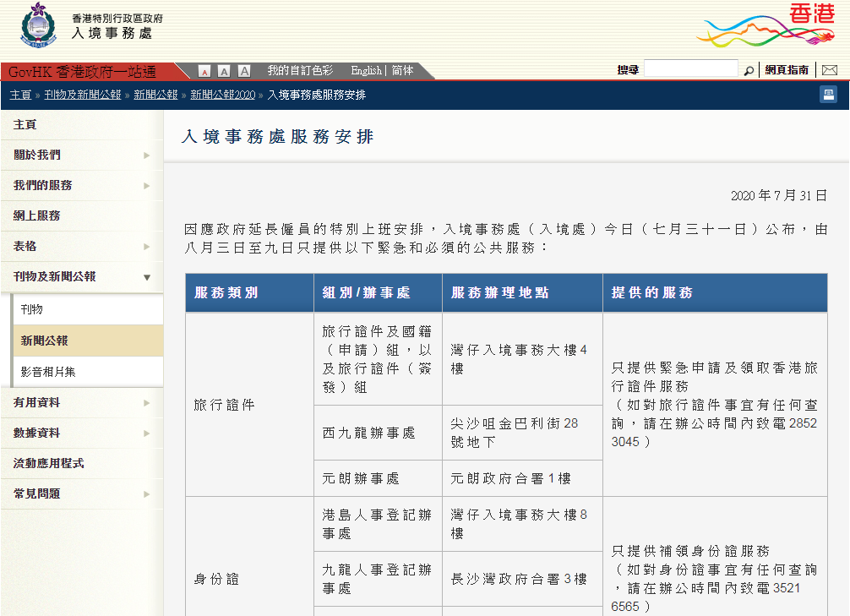850x616 pixels.
Task: Switch to 简体 Simplified Chinese
Action: click(403, 71)
